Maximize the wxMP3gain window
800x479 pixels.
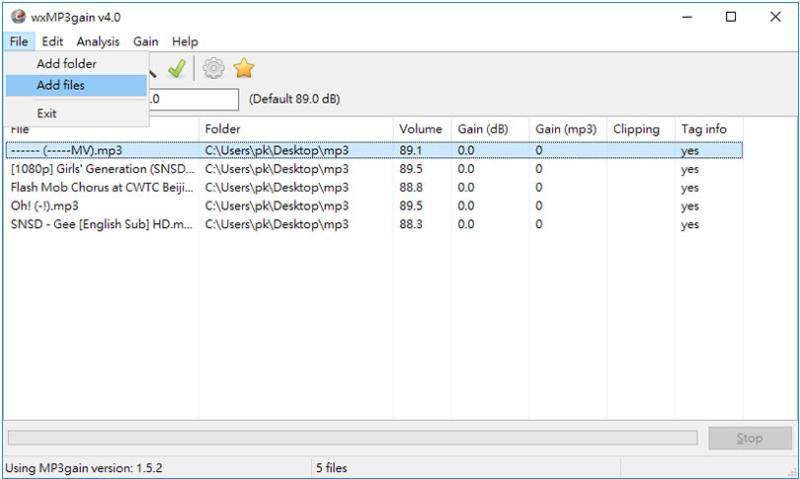[731, 17]
